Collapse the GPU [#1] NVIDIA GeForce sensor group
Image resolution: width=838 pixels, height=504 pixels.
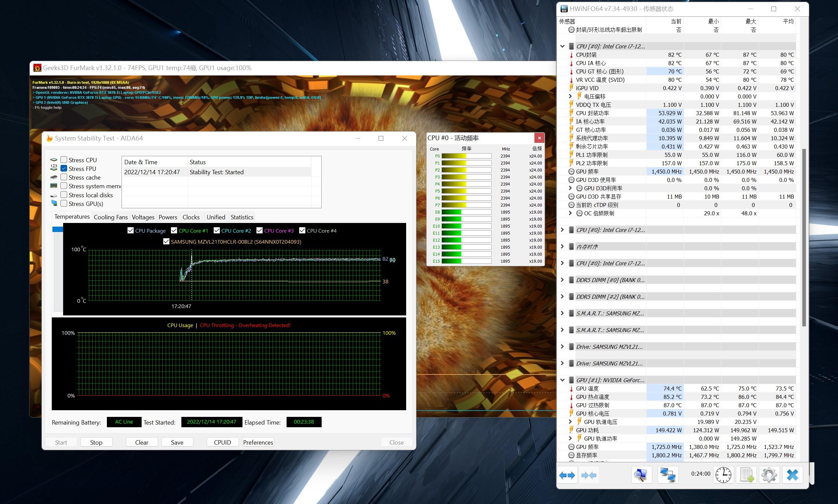562,380
